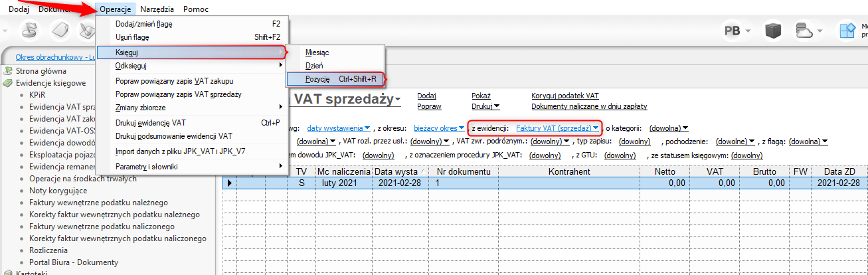Open the Operacje menu

click(116, 9)
